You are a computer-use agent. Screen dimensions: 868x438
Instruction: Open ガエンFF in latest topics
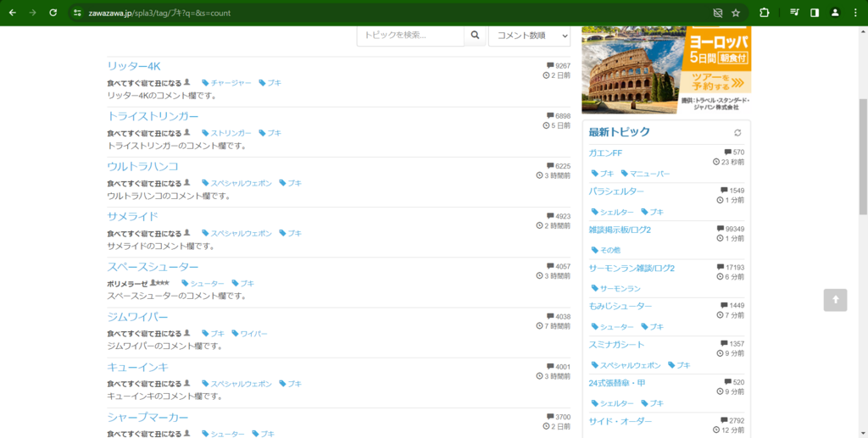coord(605,153)
